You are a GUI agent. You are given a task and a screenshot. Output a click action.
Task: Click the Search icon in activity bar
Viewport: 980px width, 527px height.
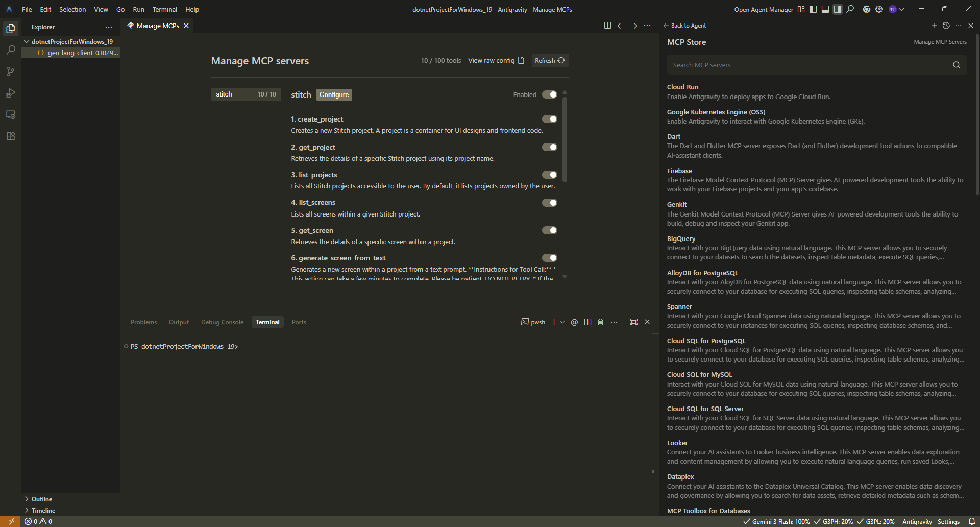pyautogui.click(x=11, y=50)
